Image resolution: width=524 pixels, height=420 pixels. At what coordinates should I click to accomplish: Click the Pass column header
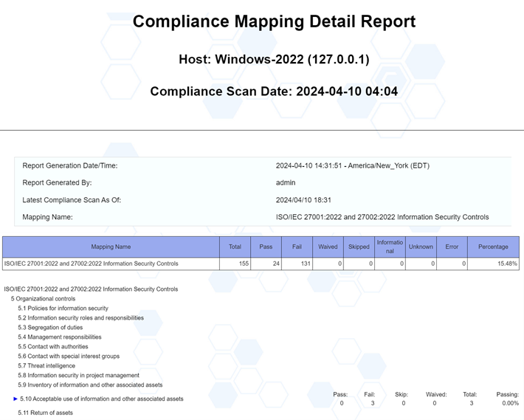coord(266,247)
